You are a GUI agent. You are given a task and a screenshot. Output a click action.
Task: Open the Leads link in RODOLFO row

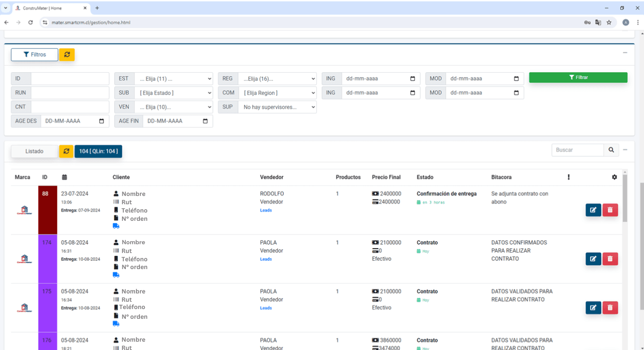pos(266,211)
